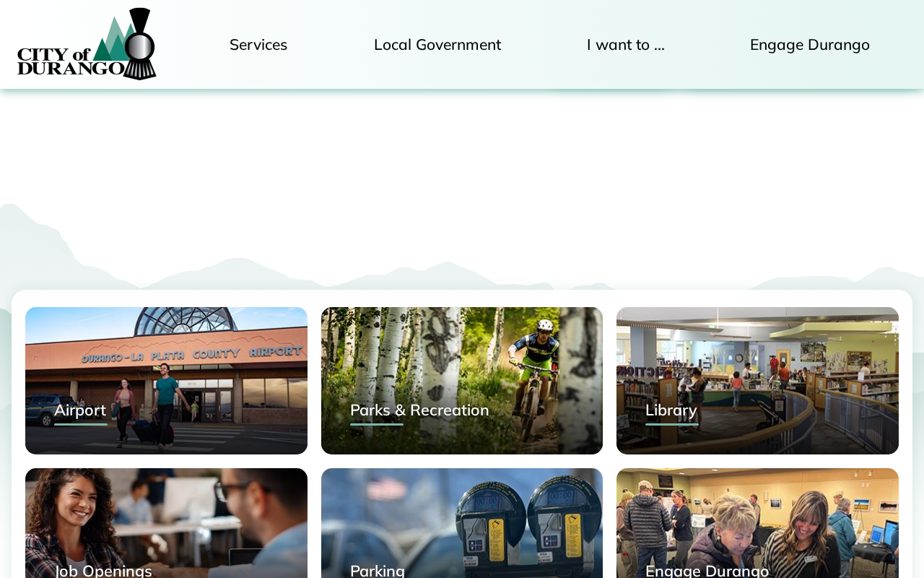Open the Engage Durango navigation menu

[x=810, y=45]
